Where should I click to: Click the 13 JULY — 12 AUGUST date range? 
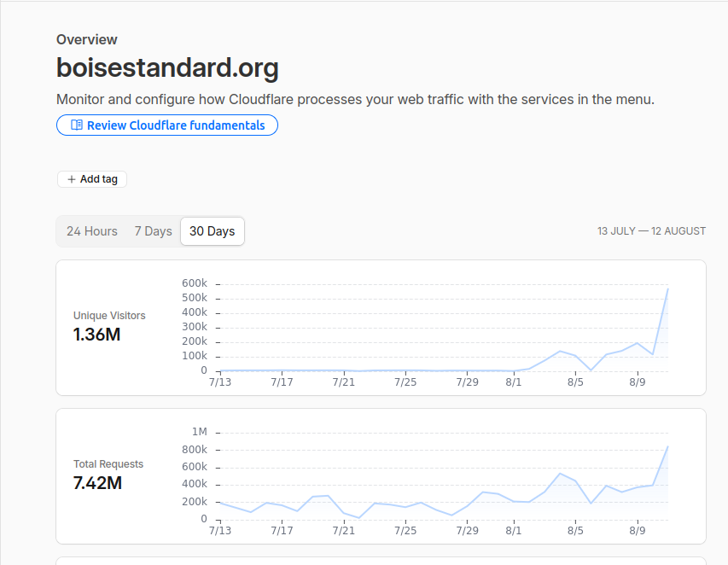(651, 231)
